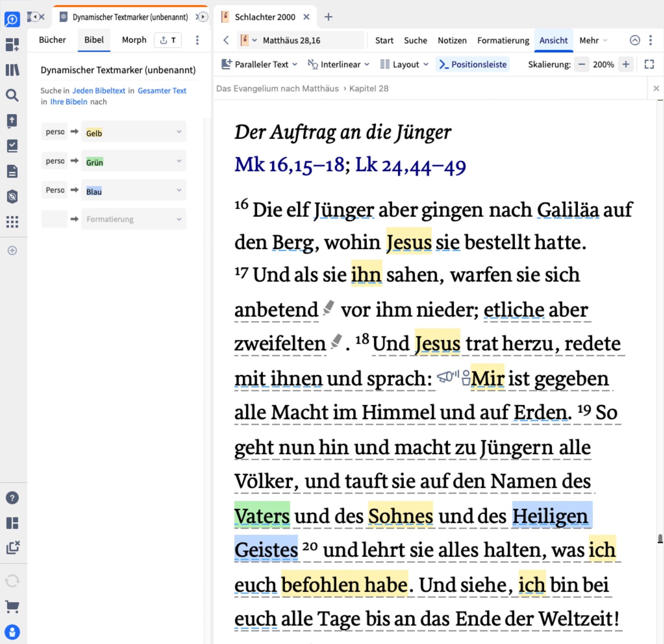Open the layouts icon in sidebar
This screenshot has width=664, height=644.
(x=12, y=523)
